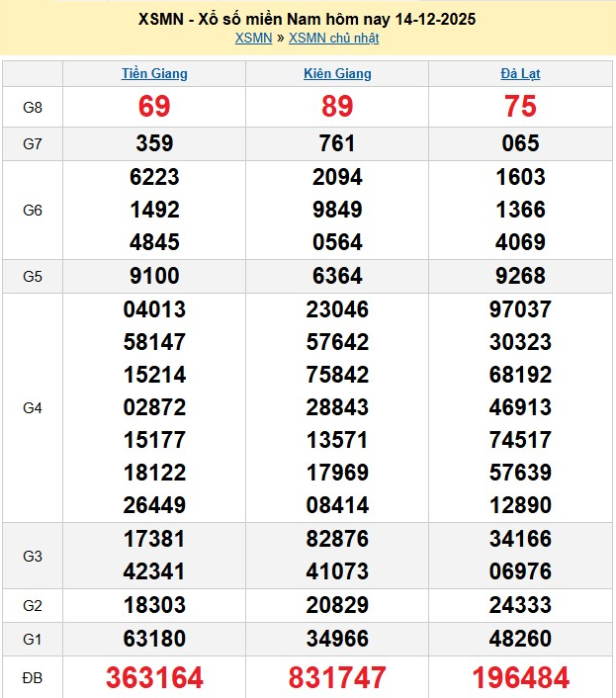This screenshot has height=698, width=616.
Task: Open the Tiền Giang column header link
Action: coord(154,73)
